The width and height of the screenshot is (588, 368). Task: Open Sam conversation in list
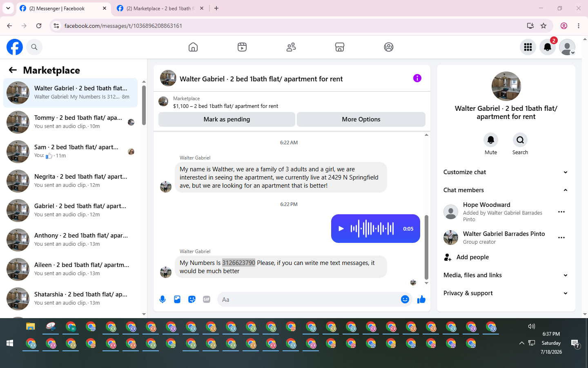pos(71,152)
